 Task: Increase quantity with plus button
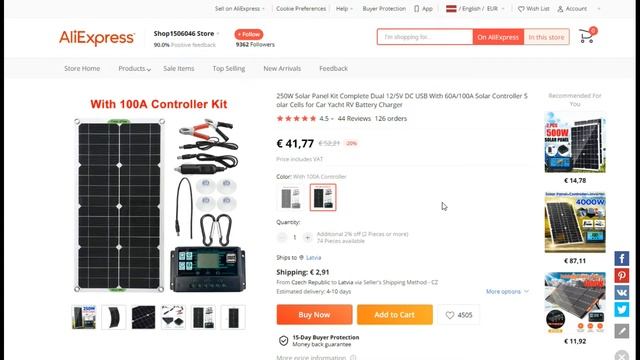tap(307, 237)
